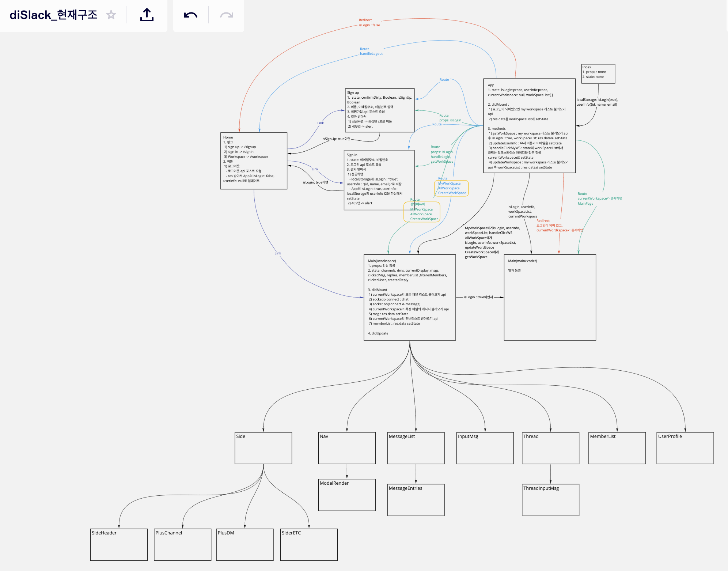Click the 'Link' label toward Sign up
728x571 pixels.
321,123
